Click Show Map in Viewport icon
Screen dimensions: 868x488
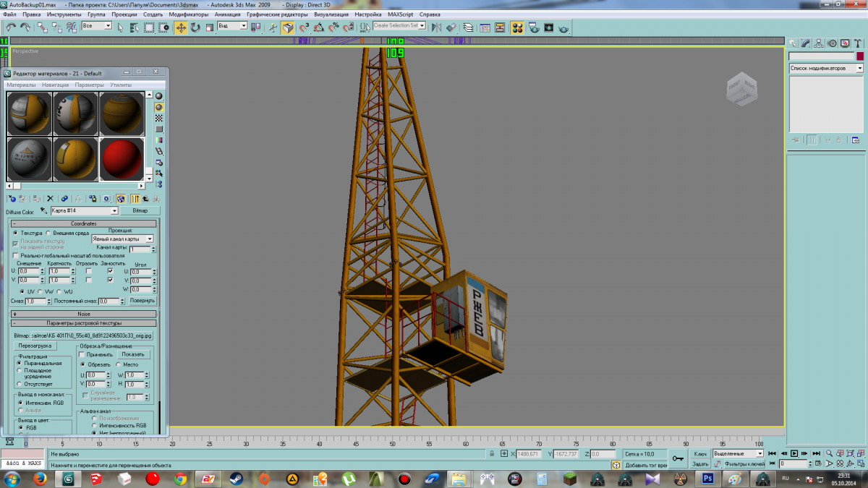click(x=120, y=198)
